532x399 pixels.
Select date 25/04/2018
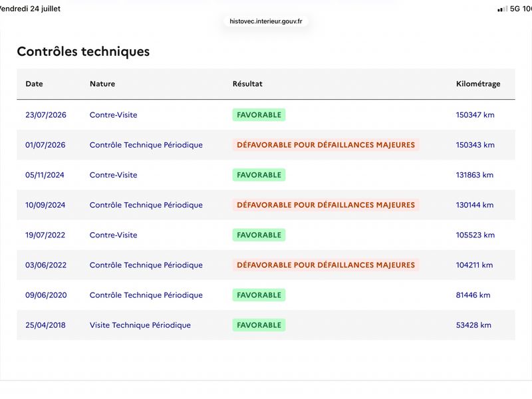[45, 325]
